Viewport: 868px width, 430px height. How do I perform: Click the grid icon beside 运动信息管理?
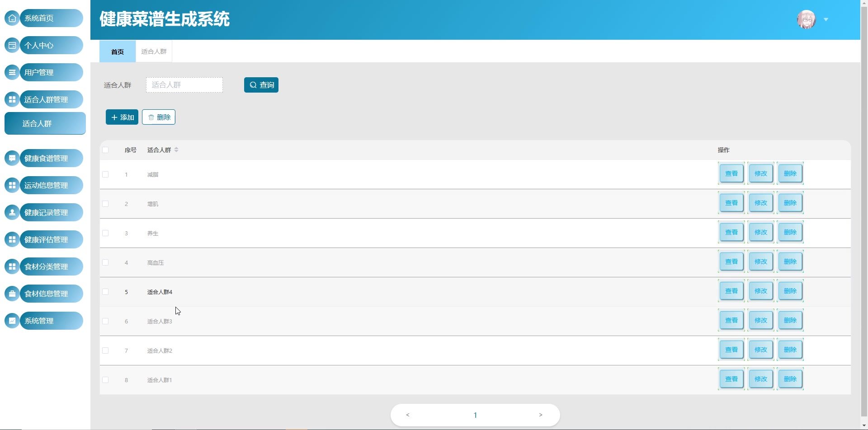pyautogui.click(x=12, y=185)
